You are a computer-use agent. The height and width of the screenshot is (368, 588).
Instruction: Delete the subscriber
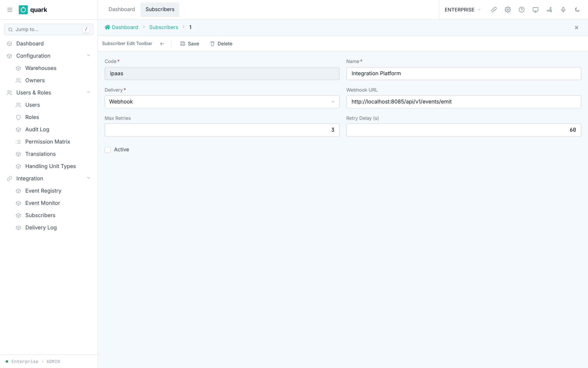click(x=221, y=44)
